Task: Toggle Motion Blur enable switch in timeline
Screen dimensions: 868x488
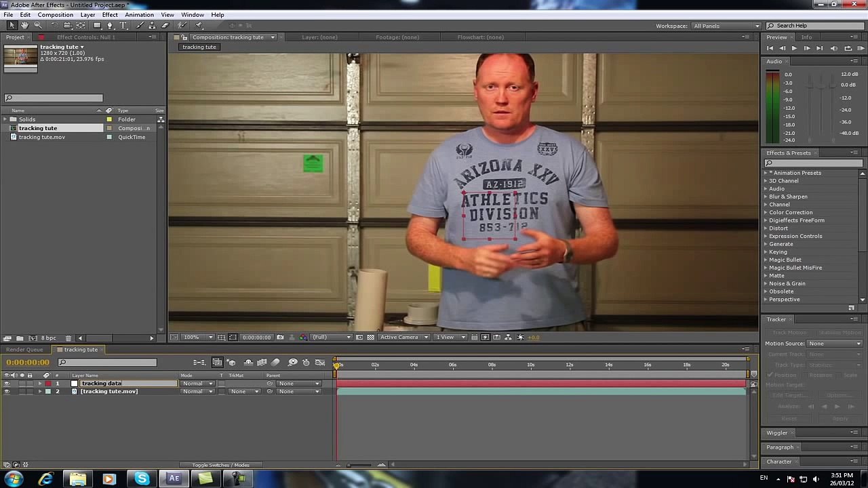Action: 275,363
